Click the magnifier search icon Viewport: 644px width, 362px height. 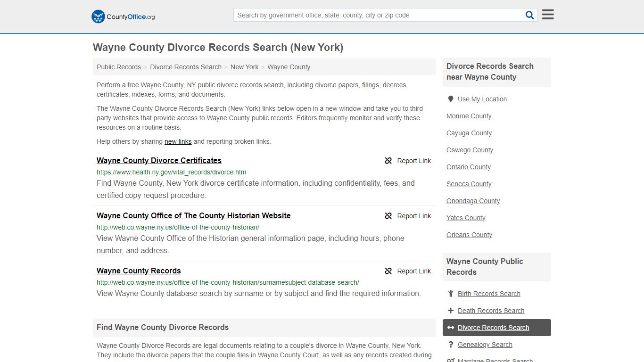[530, 15]
